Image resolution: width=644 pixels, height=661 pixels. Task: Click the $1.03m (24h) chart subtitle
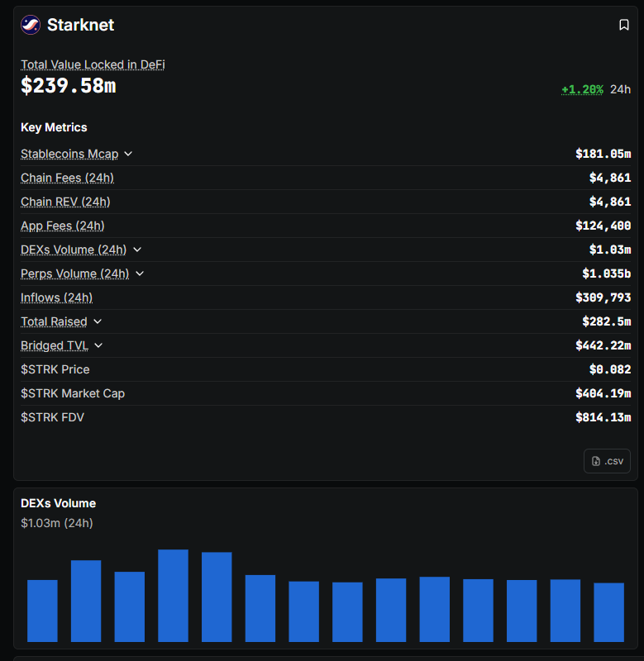(57, 523)
